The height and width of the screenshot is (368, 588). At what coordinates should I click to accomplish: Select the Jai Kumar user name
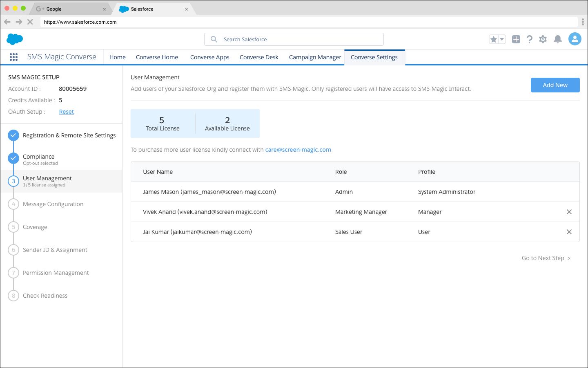coord(197,232)
